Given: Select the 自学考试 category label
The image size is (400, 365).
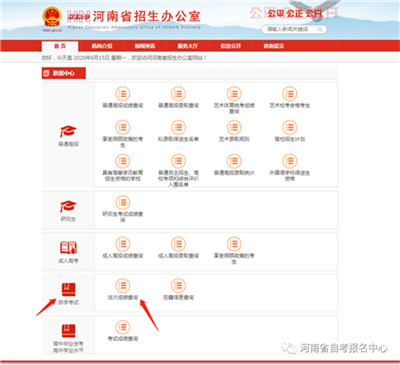Looking at the screenshot, I should (x=68, y=302).
